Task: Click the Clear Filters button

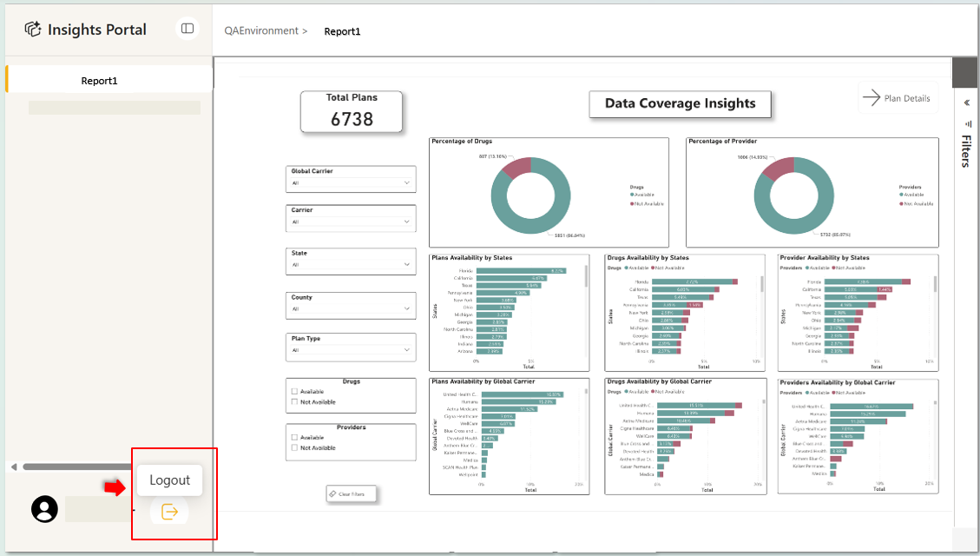Action: click(x=352, y=494)
